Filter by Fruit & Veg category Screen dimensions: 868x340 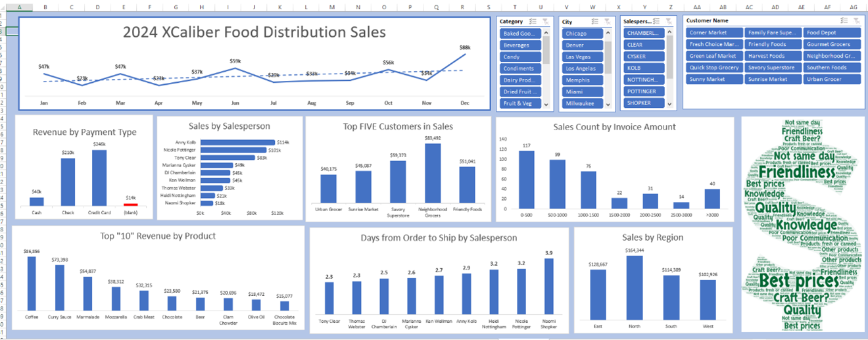(520, 103)
